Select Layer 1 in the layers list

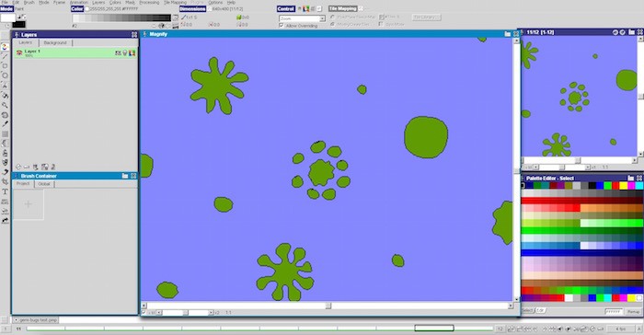click(75, 53)
